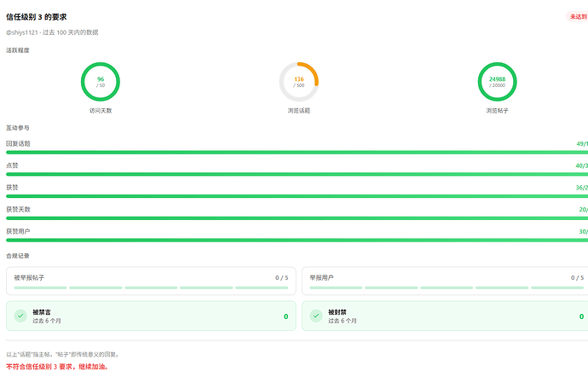Screen dimensions: 588x377
Task: Click the 回复话题 row label
Action: pyautogui.click(x=18, y=143)
